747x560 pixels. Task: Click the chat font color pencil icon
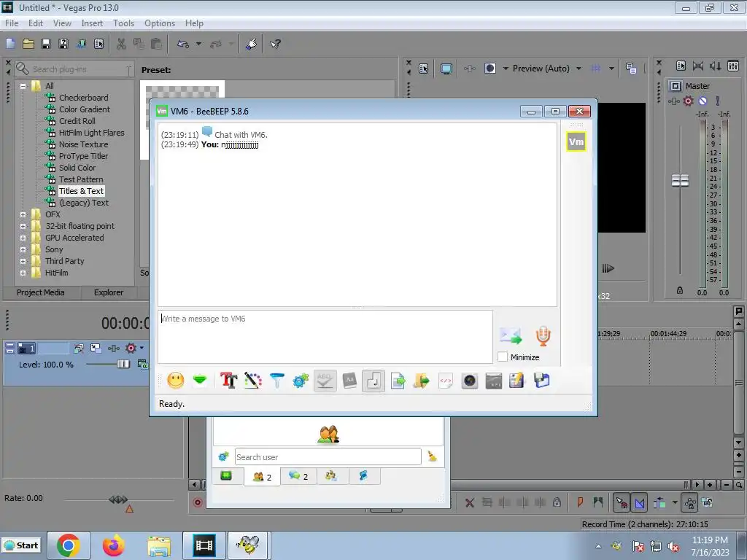(x=253, y=381)
